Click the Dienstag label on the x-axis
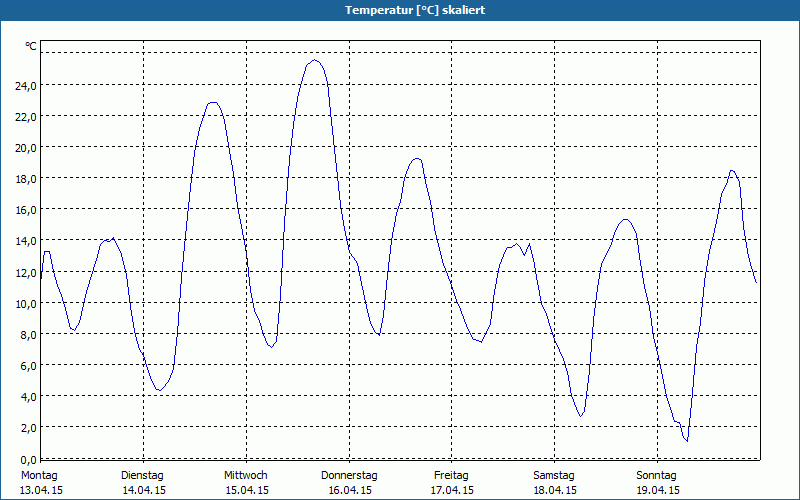The height and width of the screenshot is (500, 800). [142, 475]
